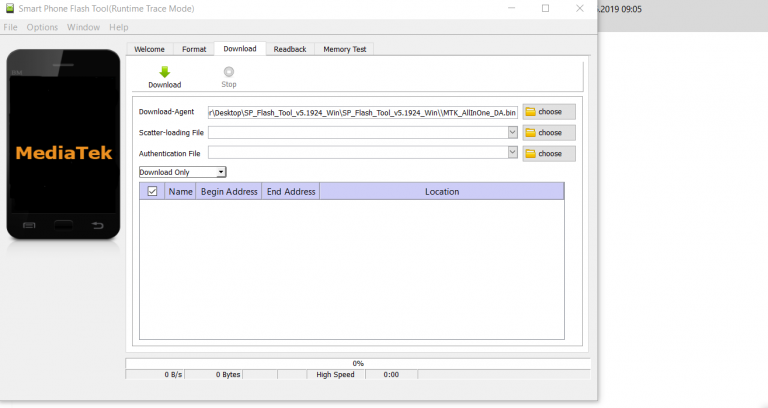Image resolution: width=768 pixels, height=408 pixels.
Task: Open the Window menu
Action: tap(83, 27)
